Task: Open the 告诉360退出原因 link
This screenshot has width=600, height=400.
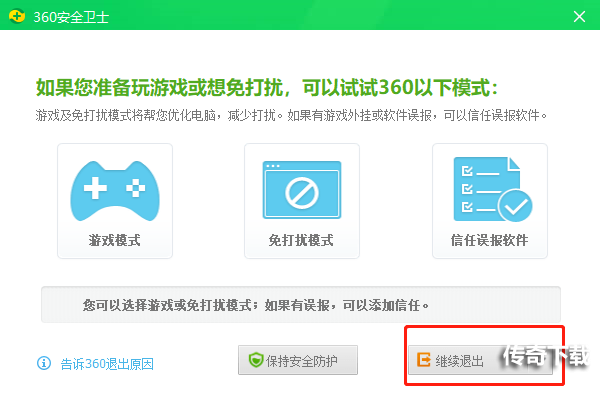Action: [x=107, y=364]
